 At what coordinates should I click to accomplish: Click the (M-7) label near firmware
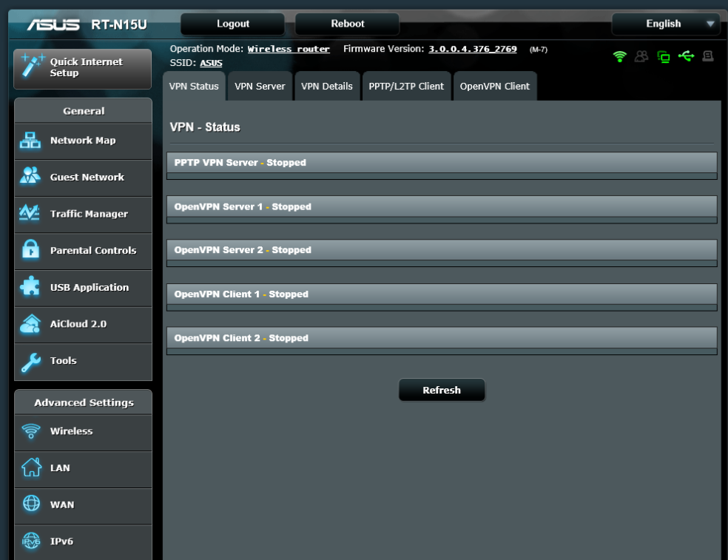coord(539,50)
